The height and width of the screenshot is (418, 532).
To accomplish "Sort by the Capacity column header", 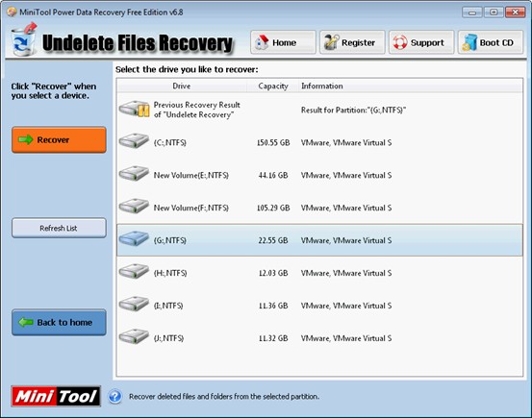I will tap(273, 86).
